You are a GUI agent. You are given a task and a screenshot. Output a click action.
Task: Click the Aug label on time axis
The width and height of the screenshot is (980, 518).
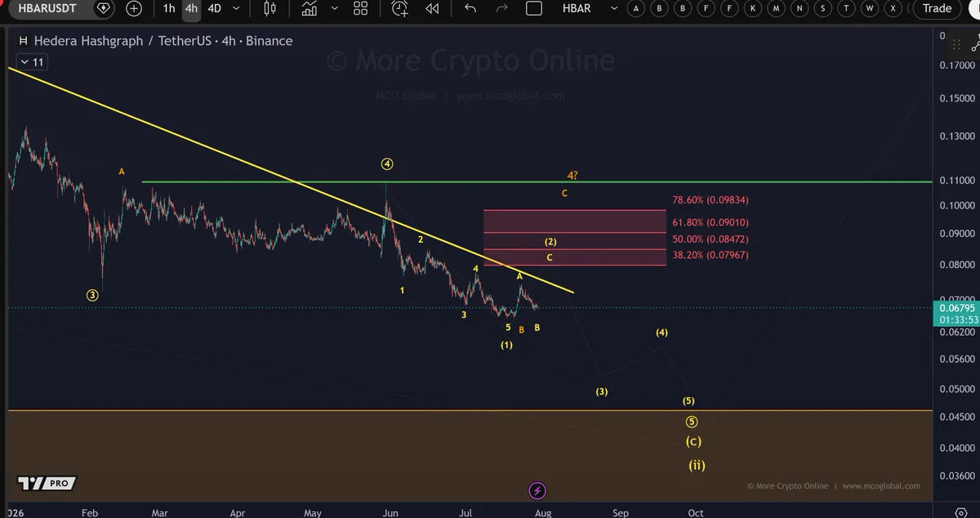point(542,512)
